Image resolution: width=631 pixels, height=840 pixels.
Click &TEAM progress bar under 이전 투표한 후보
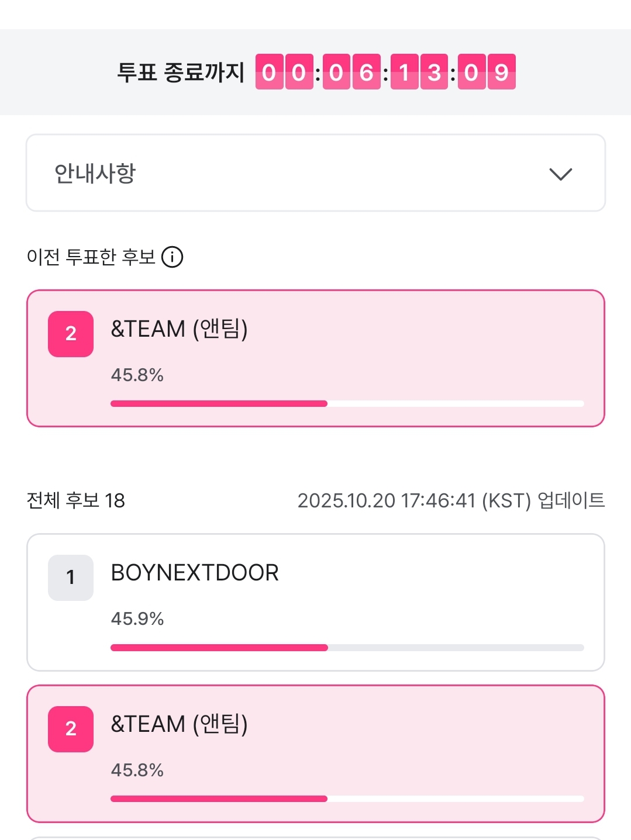pyautogui.click(x=347, y=404)
